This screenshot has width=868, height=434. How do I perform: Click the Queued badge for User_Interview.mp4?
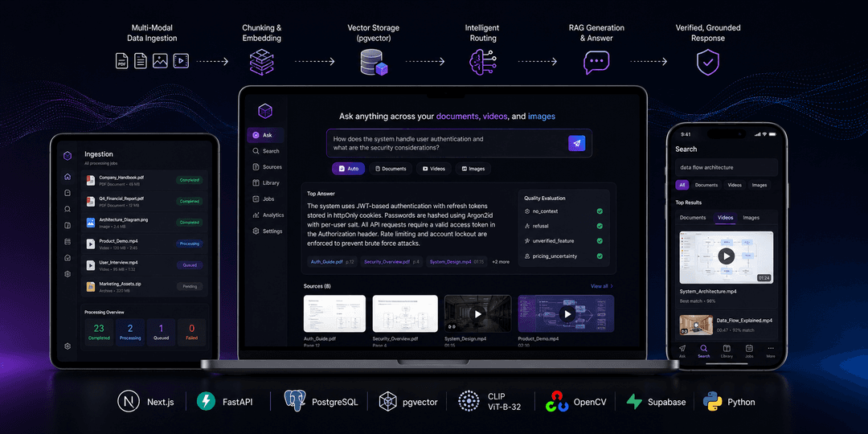pyautogui.click(x=190, y=265)
